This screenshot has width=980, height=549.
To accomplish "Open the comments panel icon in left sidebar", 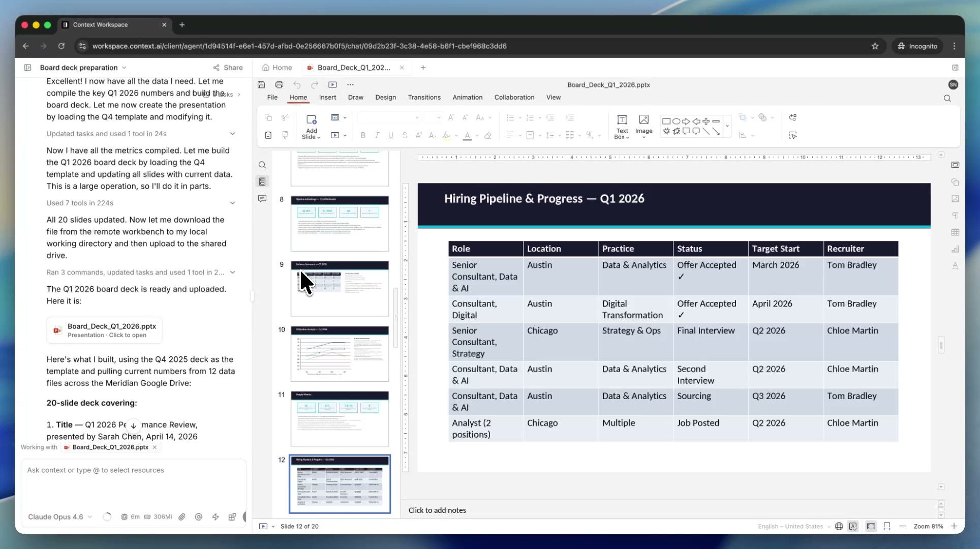I will (x=262, y=199).
